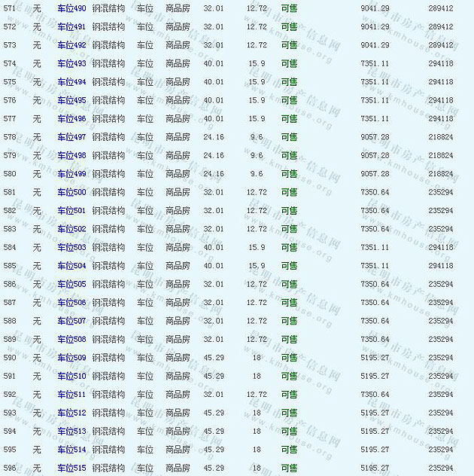Click the 289412 total price in row 573

point(440,45)
